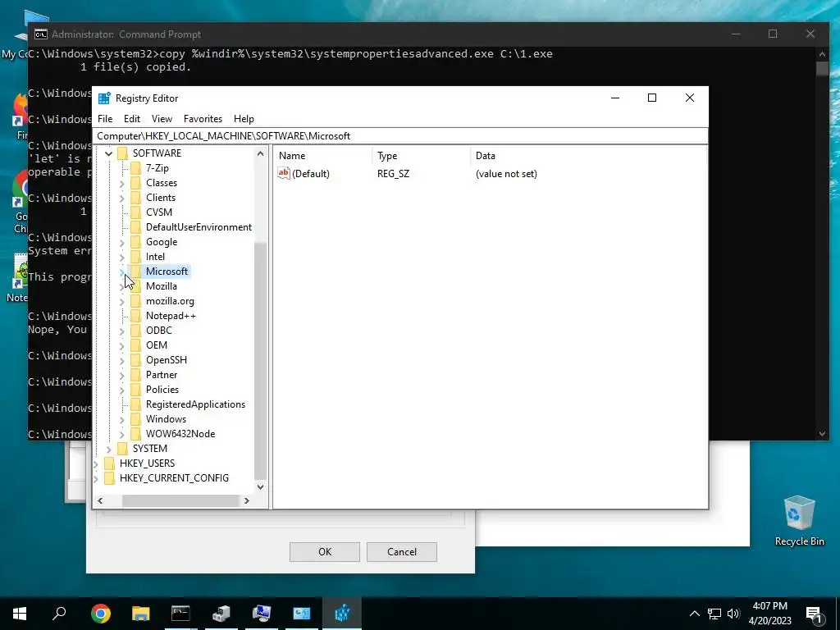The height and width of the screenshot is (630, 840).
Task: Collapse the SOFTWARE key
Action: [109, 153]
